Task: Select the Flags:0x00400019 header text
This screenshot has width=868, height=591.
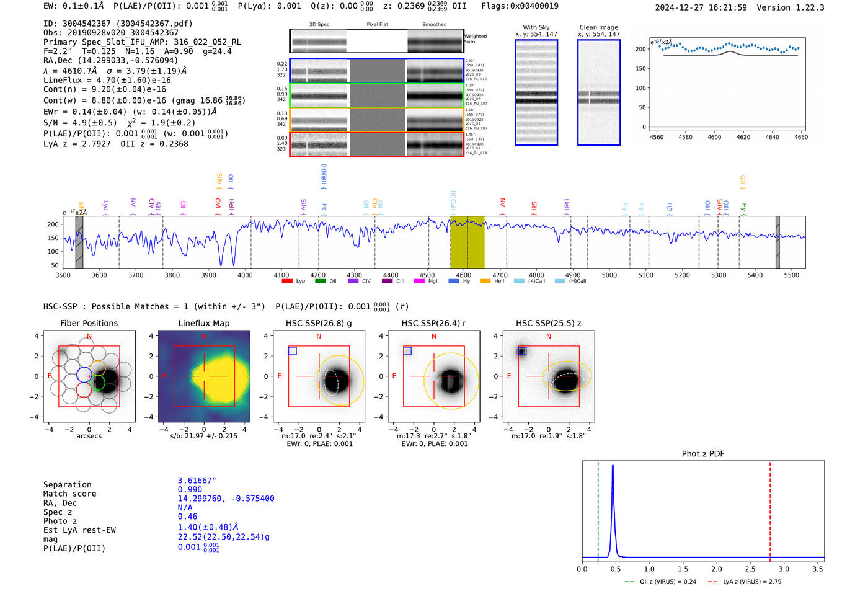Action: [520, 6]
